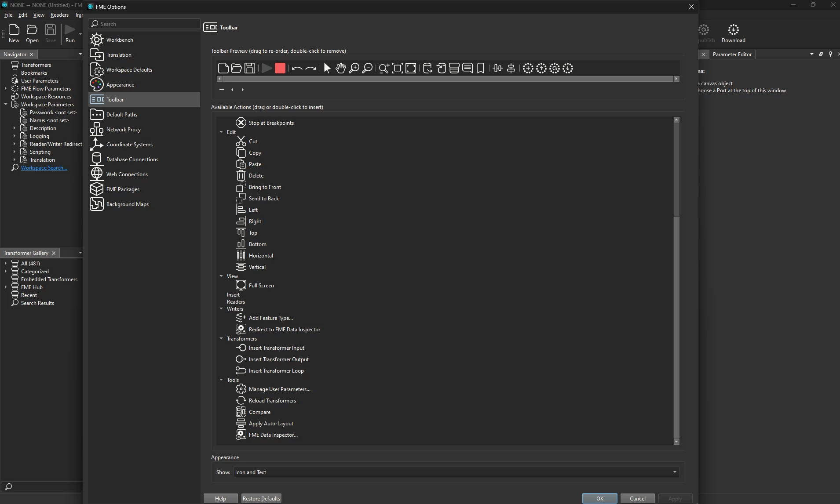Image resolution: width=840 pixels, height=504 pixels.
Task: Expand the Logging node in Navigator
Action: [x=14, y=136]
